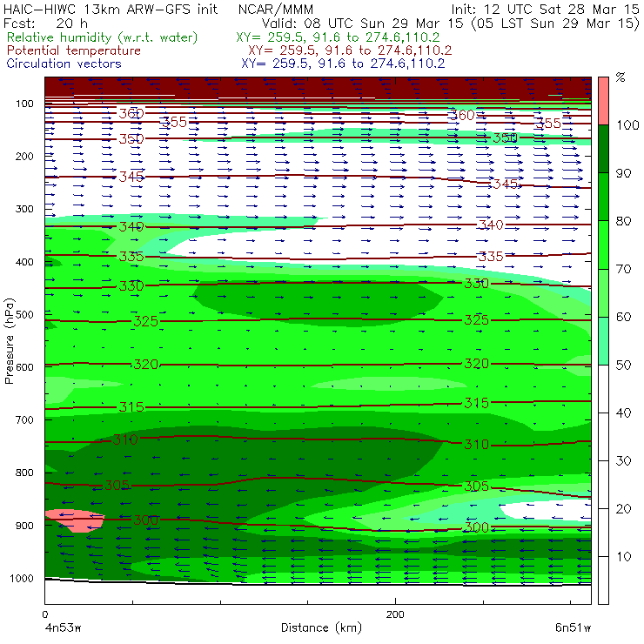Click the red 'Potential temperature' legend label
Image resolution: width=644 pixels, height=644 pixels.
tap(74, 51)
